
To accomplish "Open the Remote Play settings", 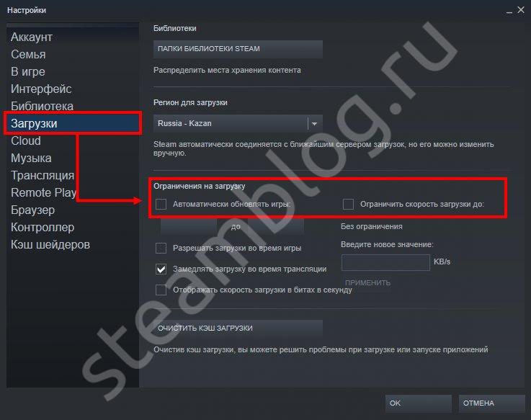I will point(43,192).
